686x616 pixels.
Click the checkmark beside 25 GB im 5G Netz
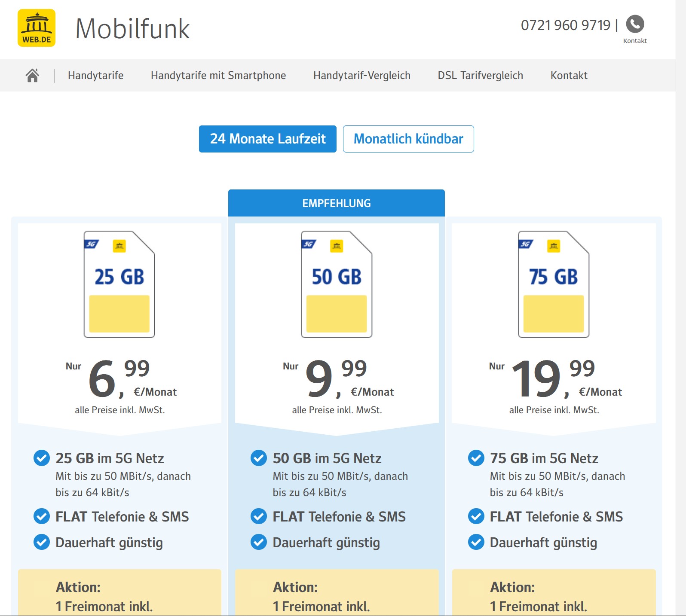(42, 458)
